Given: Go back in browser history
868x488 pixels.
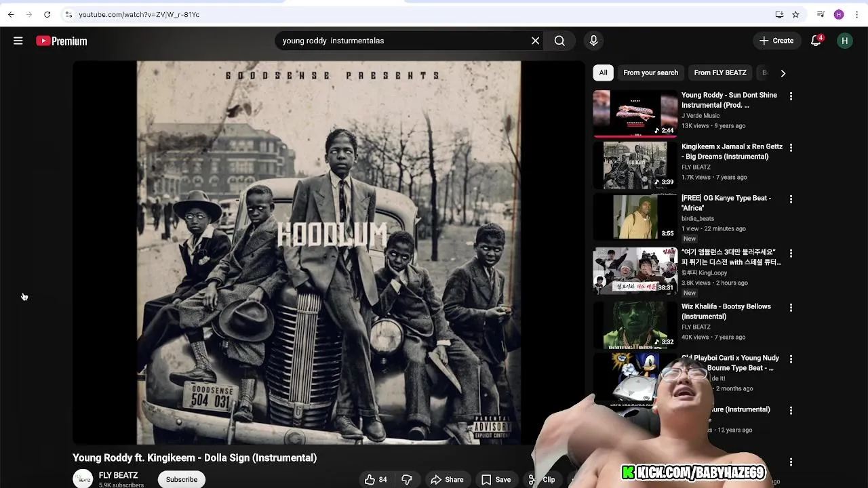Looking at the screenshot, I should (x=11, y=14).
